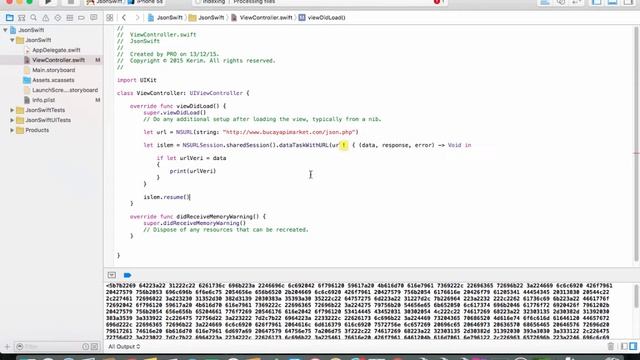640x360 pixels.
Task: Open the Project navigator folder icon
Action: click(9, 18)
